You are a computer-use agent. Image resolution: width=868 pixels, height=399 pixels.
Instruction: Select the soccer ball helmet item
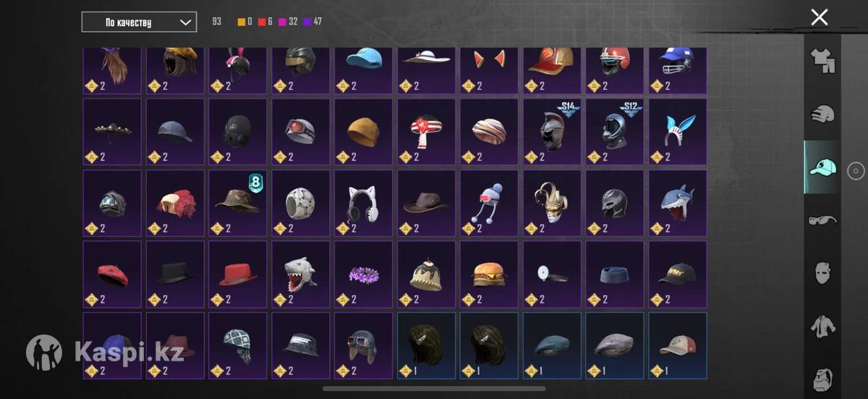click(300, 203)
